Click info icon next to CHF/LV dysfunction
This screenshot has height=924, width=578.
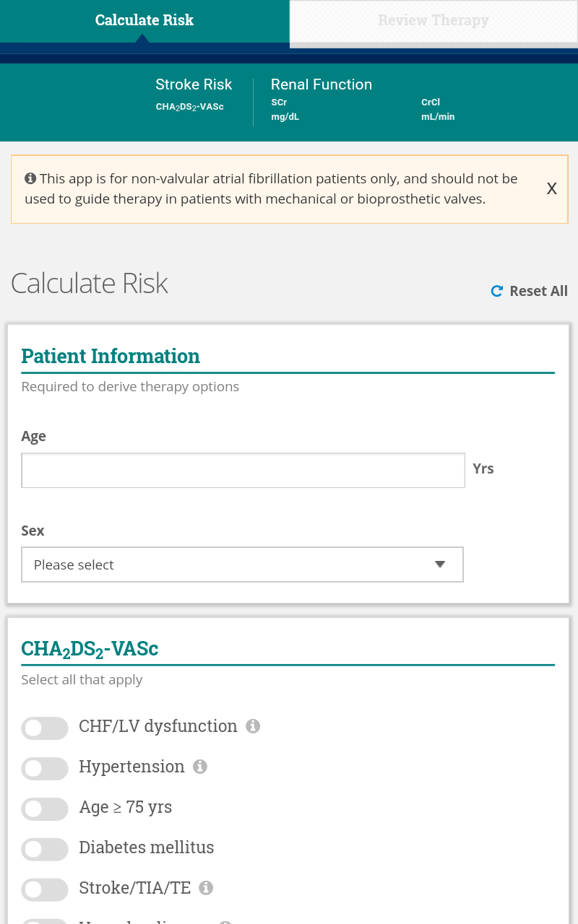pyautogui.click(x=253, y=726)
